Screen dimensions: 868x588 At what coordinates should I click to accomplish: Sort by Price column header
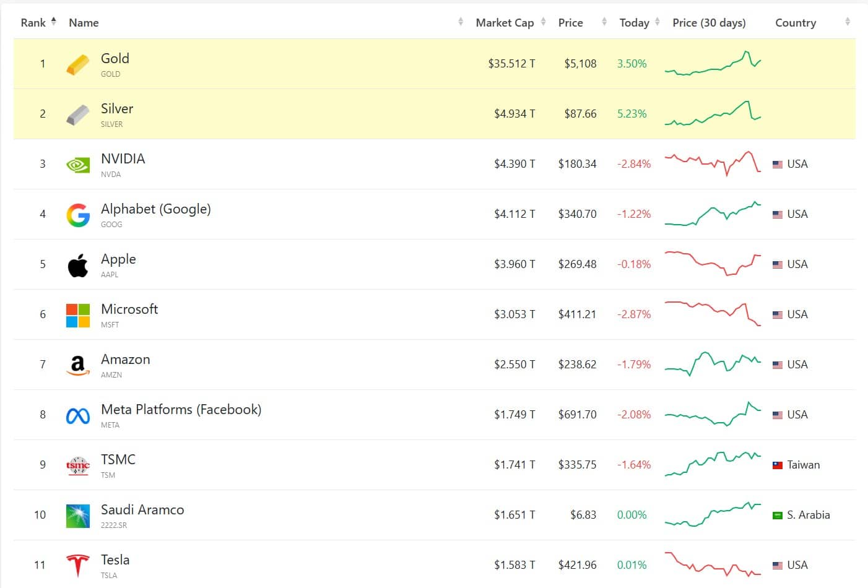coord(582,22)
